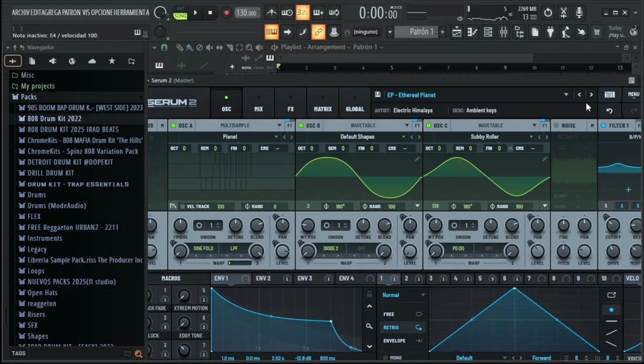Toggle FILTER 1 enable switch
Image resolution: width=644 pixels, height=364 pixels.
tap(603, 125)
